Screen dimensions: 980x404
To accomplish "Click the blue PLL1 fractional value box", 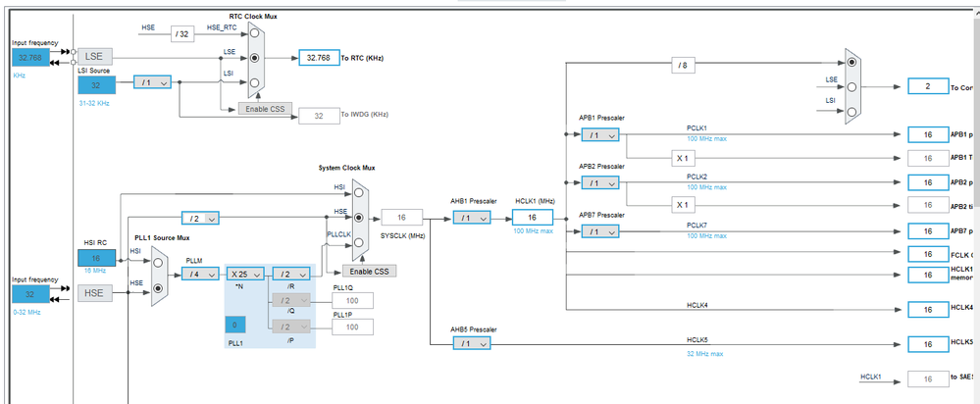I will click(x=235, y=325).
